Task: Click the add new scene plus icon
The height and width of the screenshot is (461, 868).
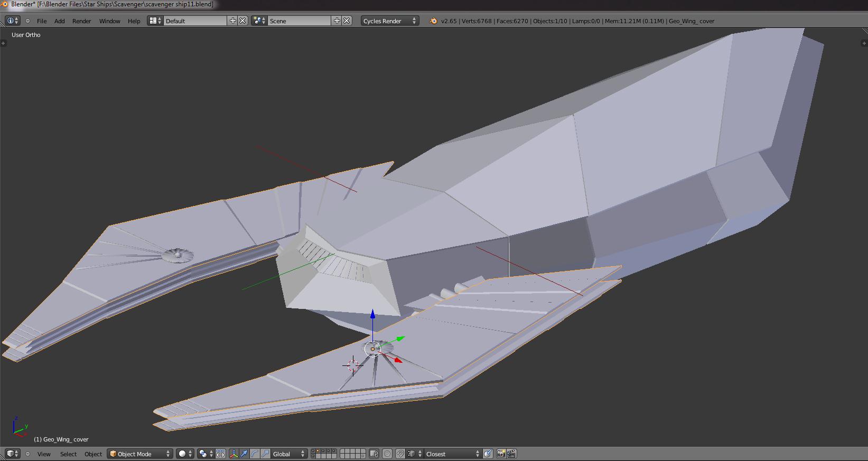Action: tap(337, 21)
